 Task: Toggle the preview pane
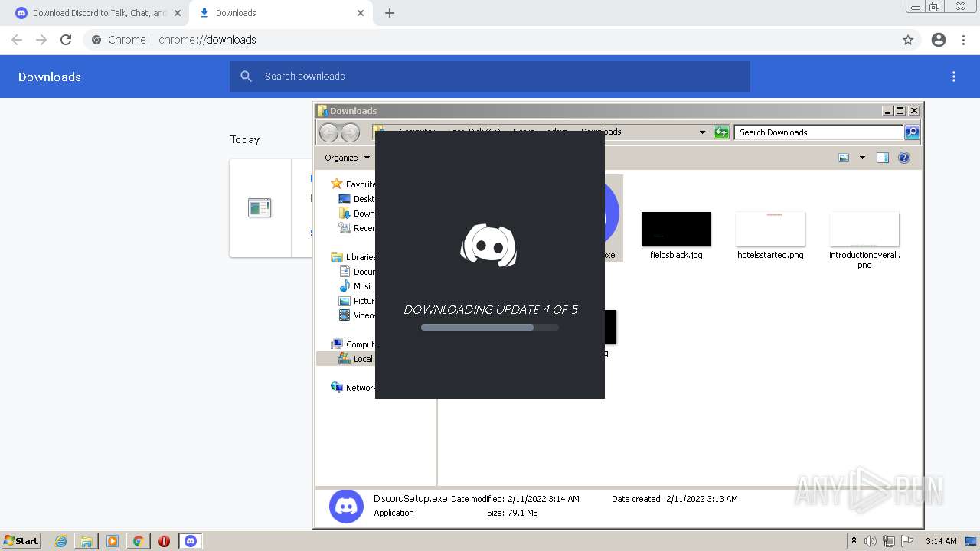click(x=883, y=158)
